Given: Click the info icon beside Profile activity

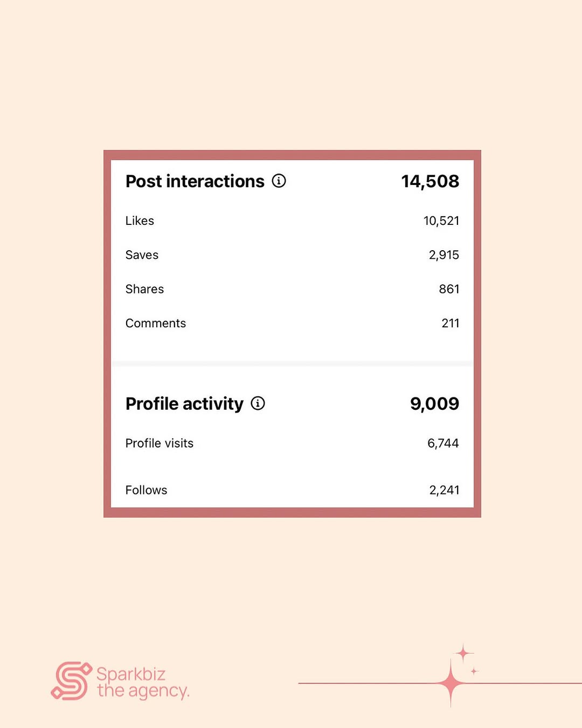Looking at the screenshot, I should tap(258, 403).
